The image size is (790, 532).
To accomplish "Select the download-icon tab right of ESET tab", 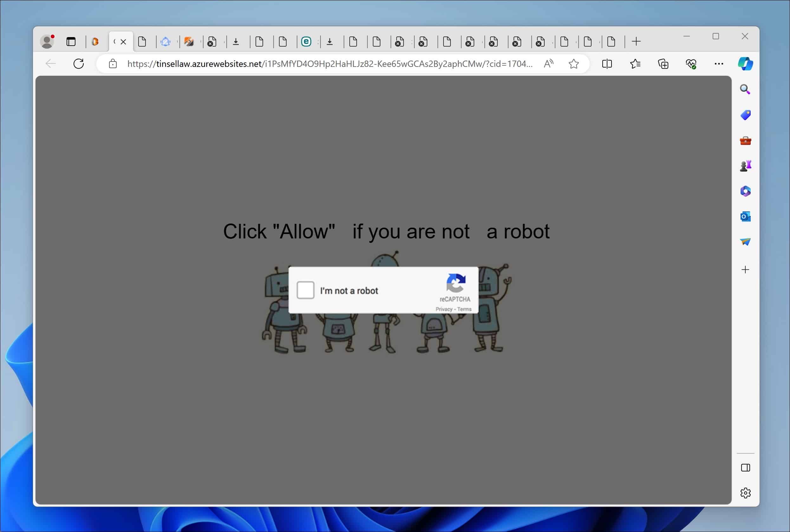I will [330, 42].
